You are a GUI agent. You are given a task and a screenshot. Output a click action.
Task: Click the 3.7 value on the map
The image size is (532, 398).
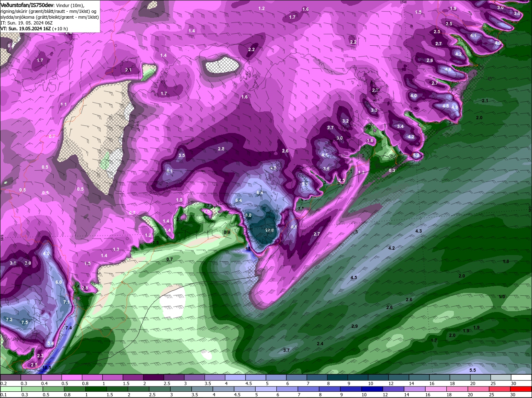tap(286, 350)
